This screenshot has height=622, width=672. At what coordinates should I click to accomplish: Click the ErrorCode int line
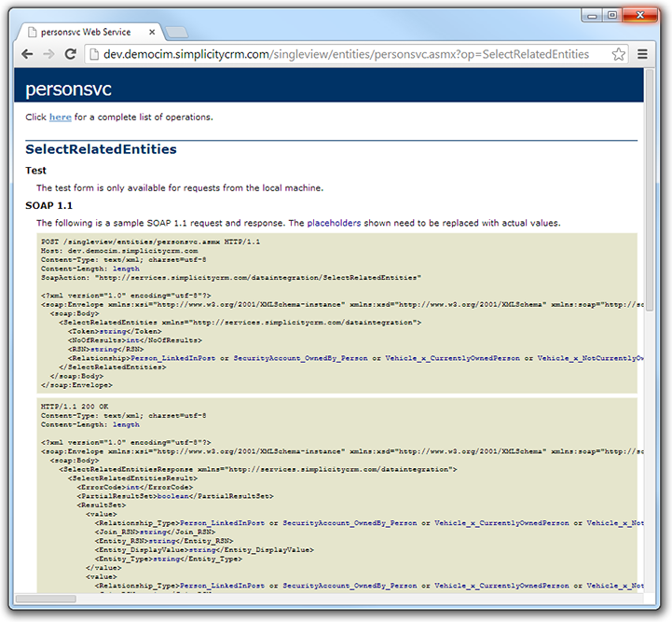click(x=135, y=488)
